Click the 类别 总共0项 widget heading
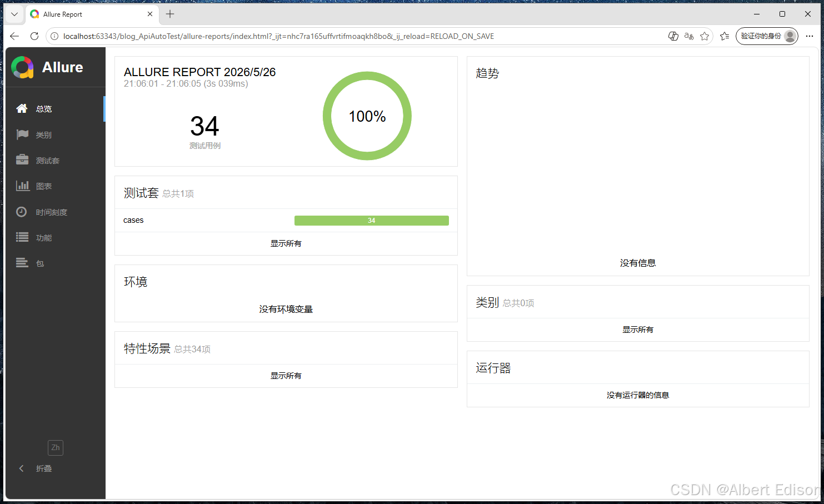 [505, 302]
